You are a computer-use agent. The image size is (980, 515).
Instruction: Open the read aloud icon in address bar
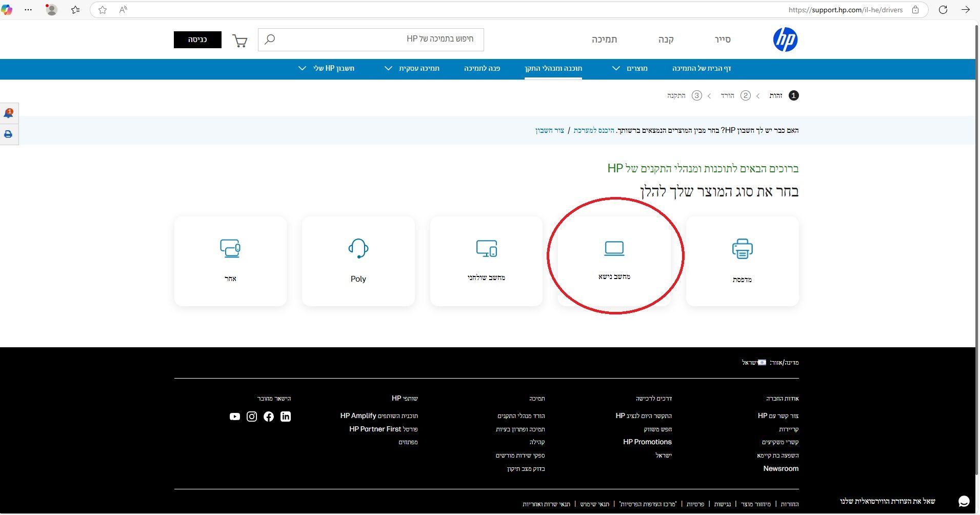[123, 10]
